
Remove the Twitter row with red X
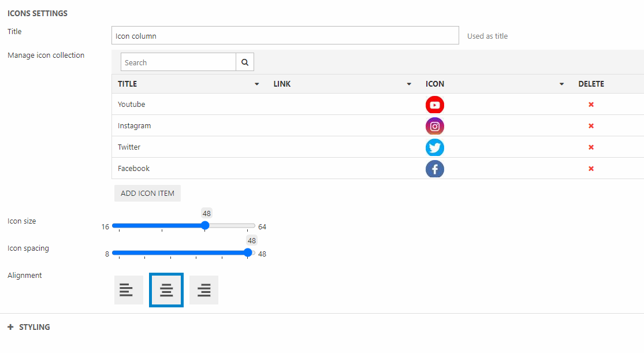pos(591,147)
